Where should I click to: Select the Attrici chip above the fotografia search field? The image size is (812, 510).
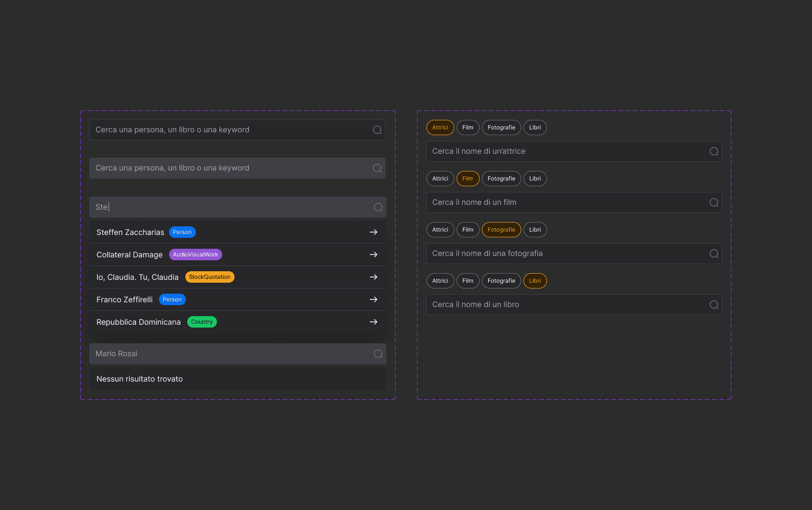tap(440, 230)
